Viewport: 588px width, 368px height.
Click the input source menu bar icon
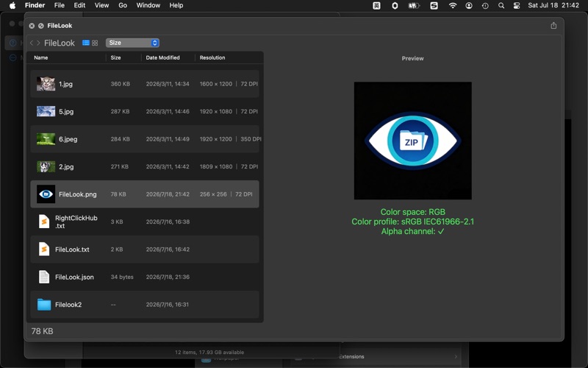point(376,5)
